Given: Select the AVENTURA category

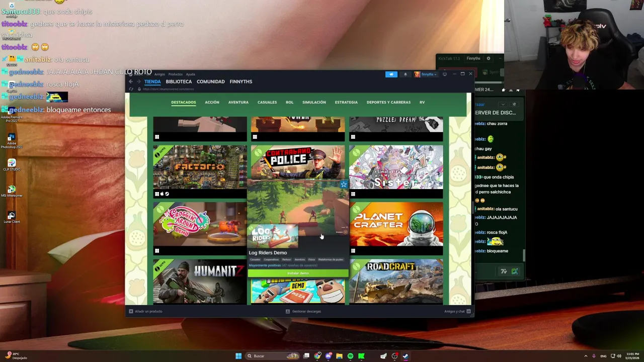Looking at the screenshot, I should click(238, 103).
